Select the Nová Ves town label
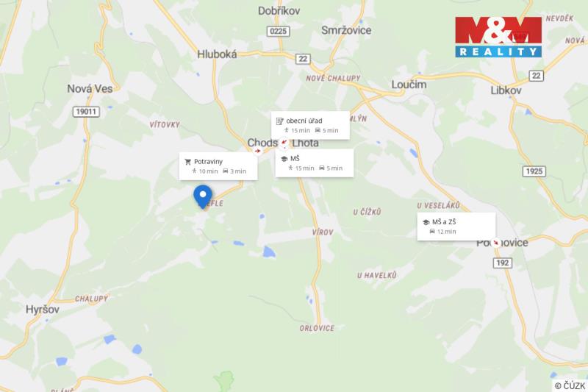 [x=90, y=89]
